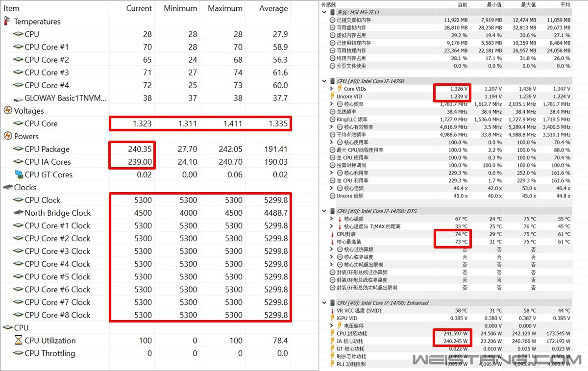Image resolution: width=588 pixels, height=371 pixels.
Task: Click the thermometer icon next to VR VCC 温度
Action: (x=332, y=311)
